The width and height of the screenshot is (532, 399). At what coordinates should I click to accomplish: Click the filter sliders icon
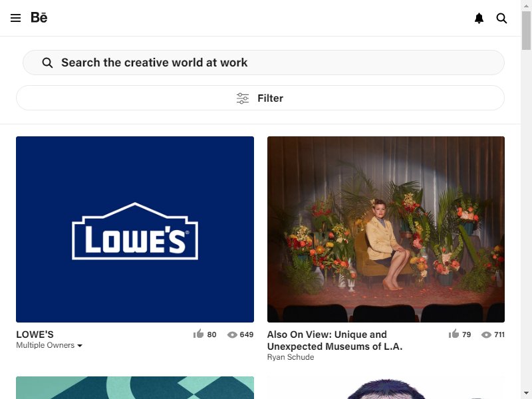(x=243, y=98)
